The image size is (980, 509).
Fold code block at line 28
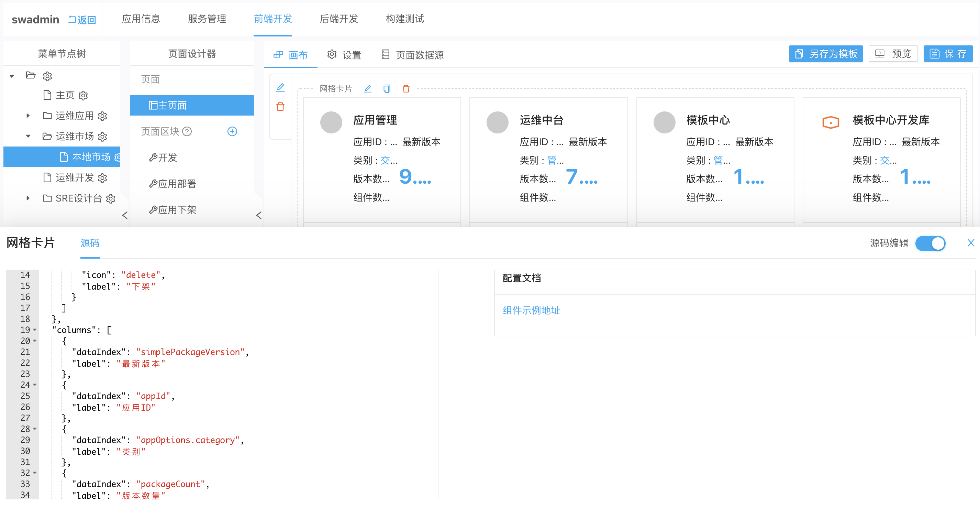pyautogui.click(x=35, y=429)
